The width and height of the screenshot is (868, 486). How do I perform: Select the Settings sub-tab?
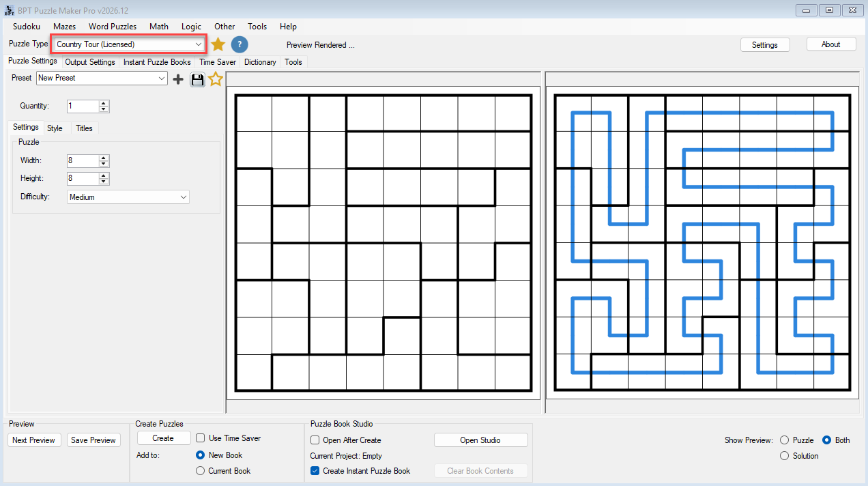click(26, 128)
